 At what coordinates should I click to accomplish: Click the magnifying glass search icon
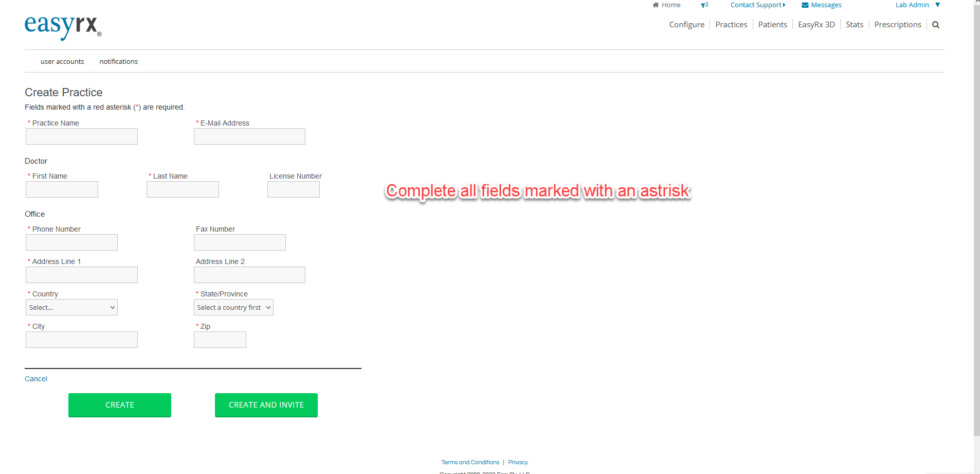pyautogui.click(x=936, y=25)
